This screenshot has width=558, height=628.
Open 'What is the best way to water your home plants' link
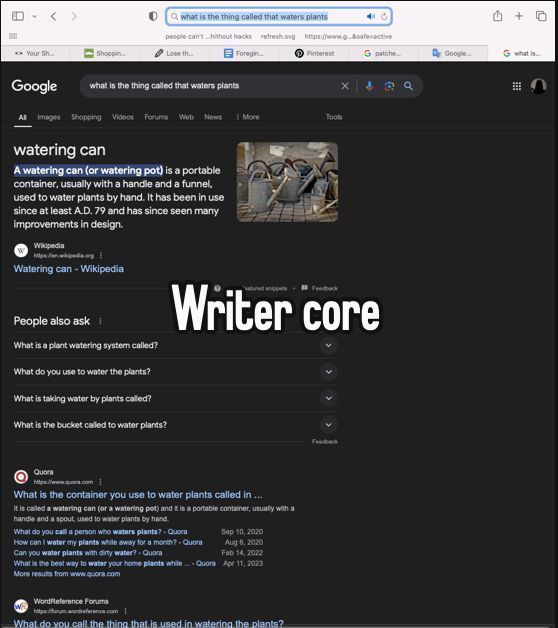tap(115, 563)
